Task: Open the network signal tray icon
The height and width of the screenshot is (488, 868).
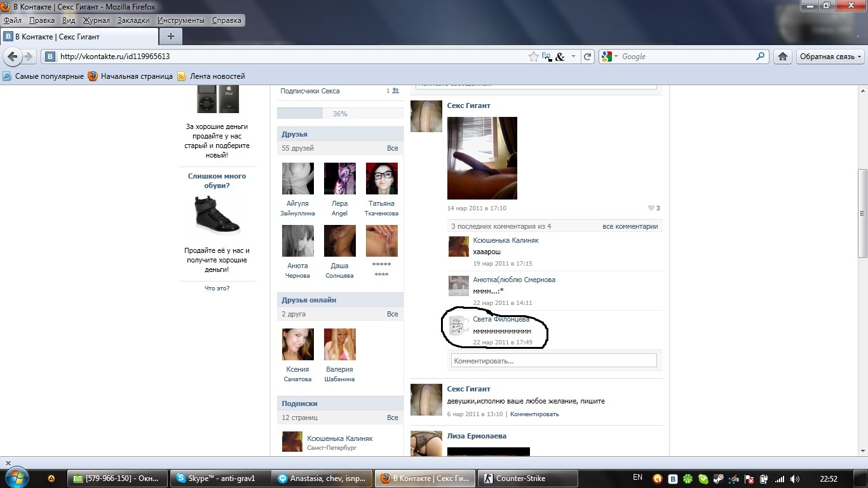Action: pos(778,478)
